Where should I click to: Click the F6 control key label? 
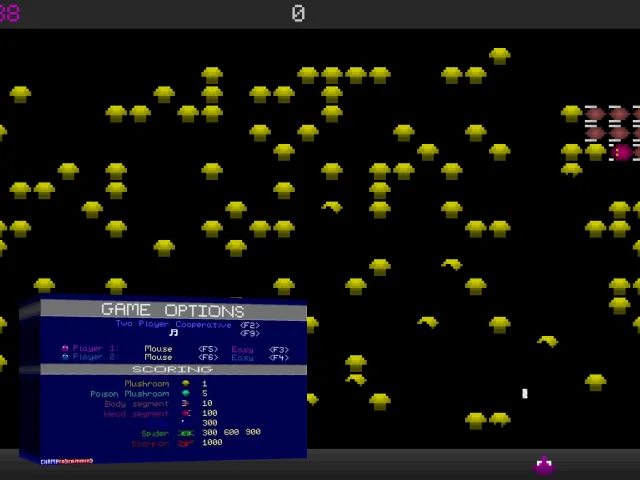click(208, 358)
